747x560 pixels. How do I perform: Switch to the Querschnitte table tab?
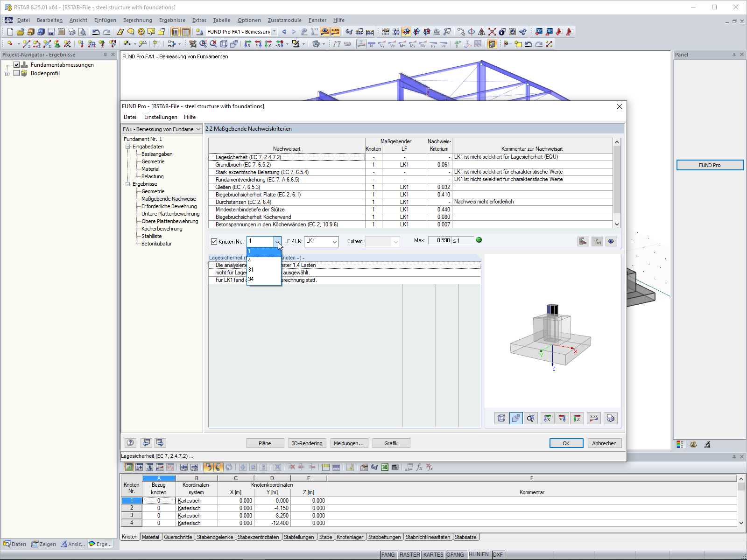[x=178, y=537]
